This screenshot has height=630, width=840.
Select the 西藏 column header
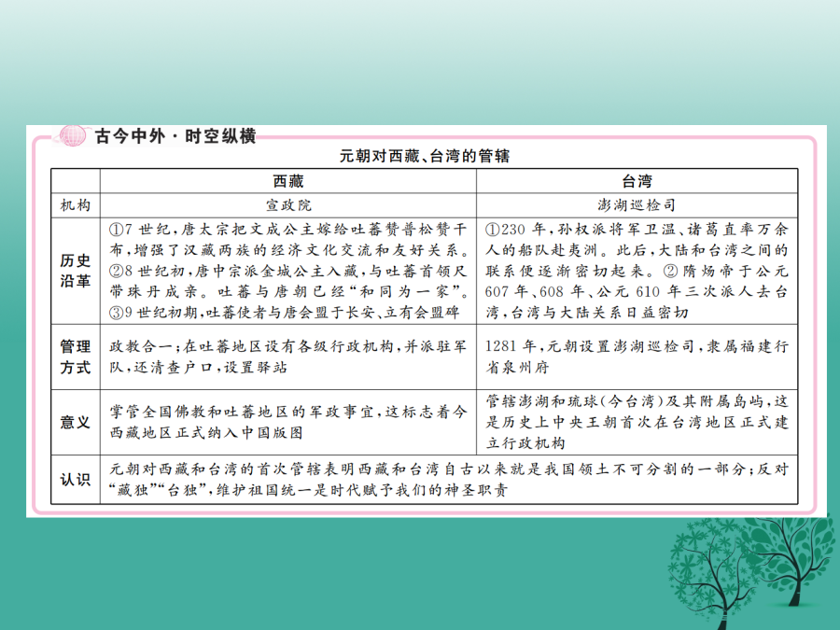(x=287, y=181)
